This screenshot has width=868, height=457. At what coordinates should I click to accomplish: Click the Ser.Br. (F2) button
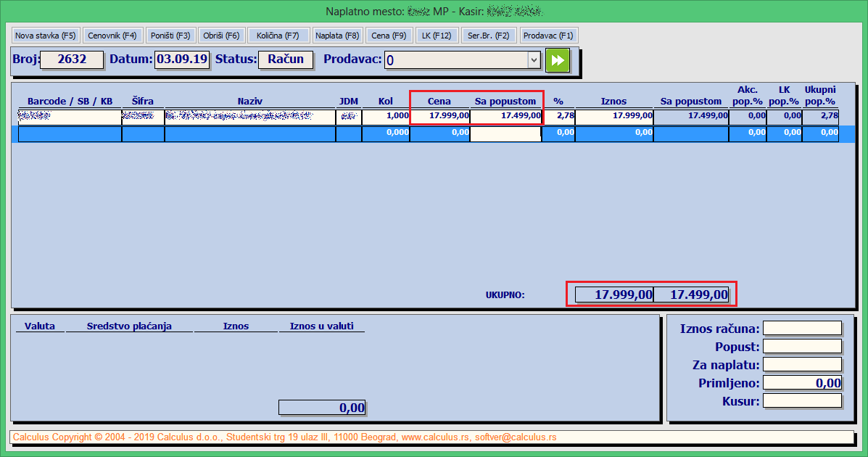coord(489,36)
